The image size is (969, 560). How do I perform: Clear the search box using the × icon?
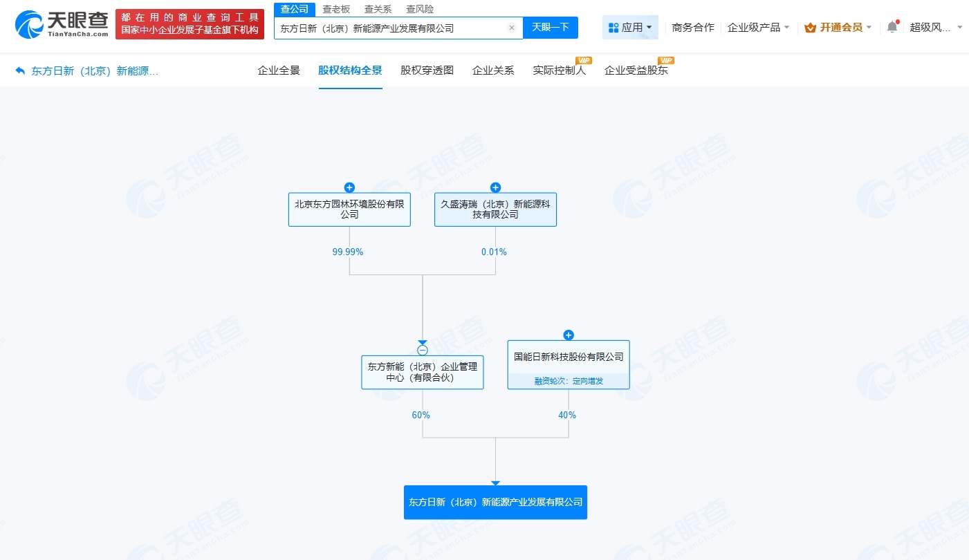point(512,28)
